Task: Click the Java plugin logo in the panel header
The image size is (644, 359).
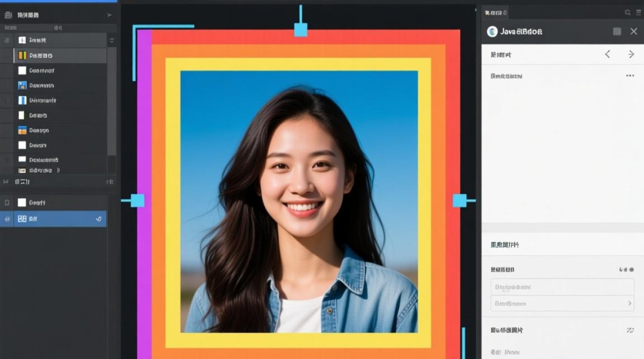Action: coord(492,31)
